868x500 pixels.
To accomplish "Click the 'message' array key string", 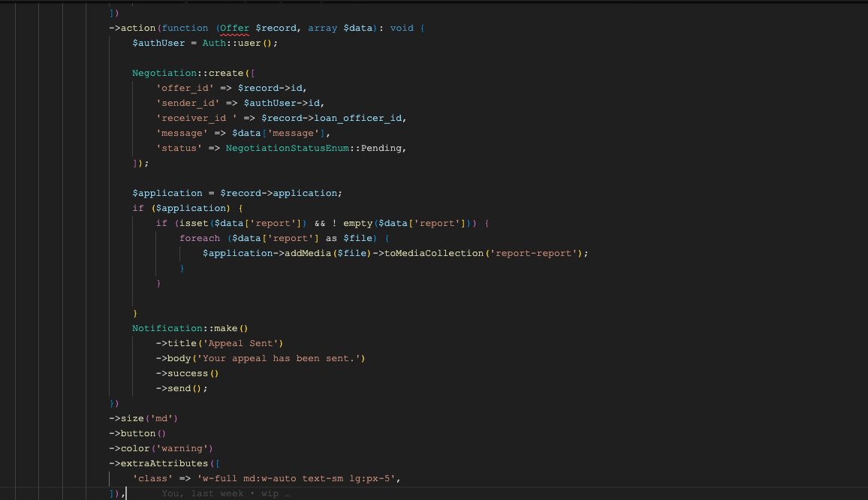I will click(182, 133).
